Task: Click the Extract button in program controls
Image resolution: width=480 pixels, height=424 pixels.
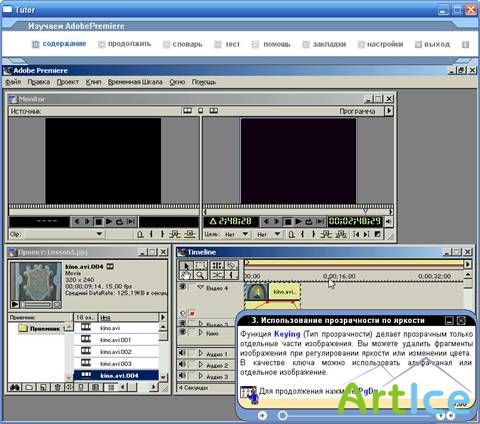Action: click(x=341, y=234)
